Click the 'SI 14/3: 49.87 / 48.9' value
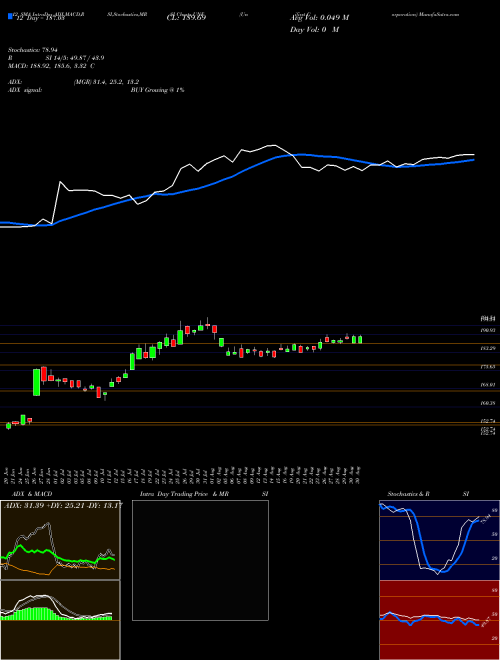Viewport: 500px width, 660px height. (x=75, y=58)
